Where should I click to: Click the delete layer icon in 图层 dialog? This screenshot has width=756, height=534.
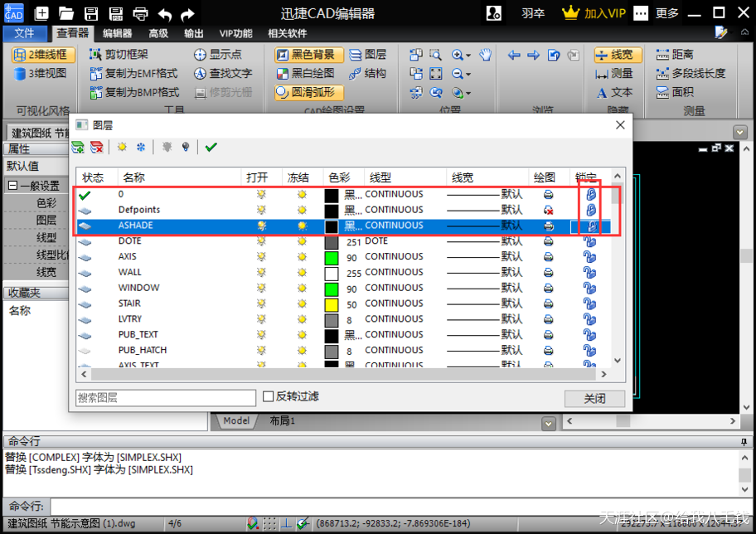click(96, 147)
